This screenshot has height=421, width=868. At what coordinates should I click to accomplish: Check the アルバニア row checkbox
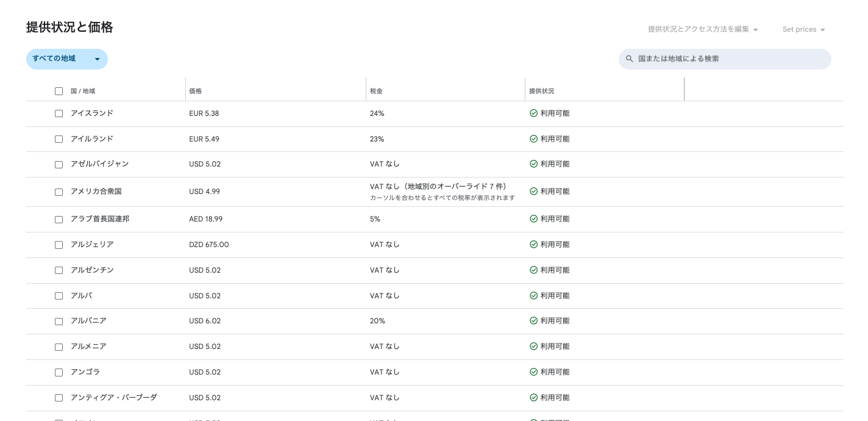click(x=59, y=322)
